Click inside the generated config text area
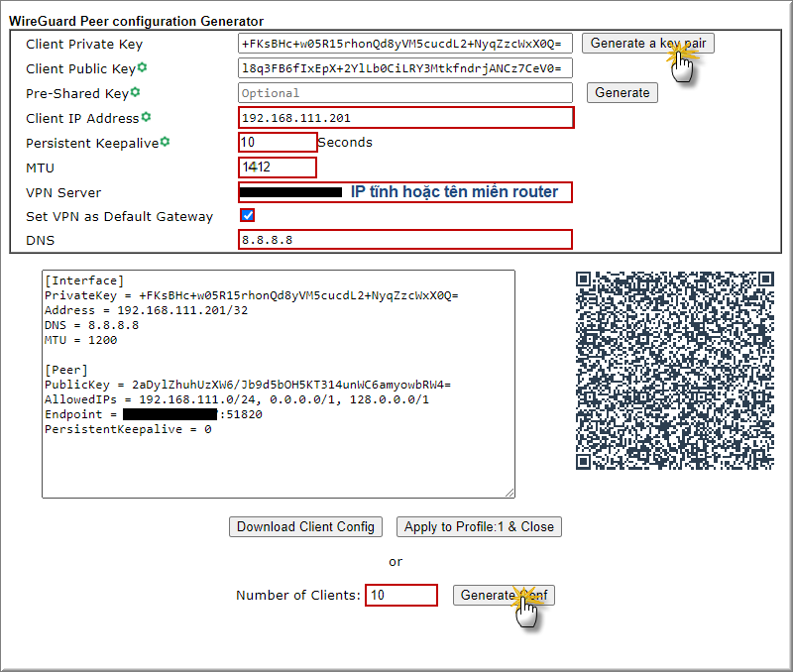The width and height of the screenshot is (793, 672). 279,385
